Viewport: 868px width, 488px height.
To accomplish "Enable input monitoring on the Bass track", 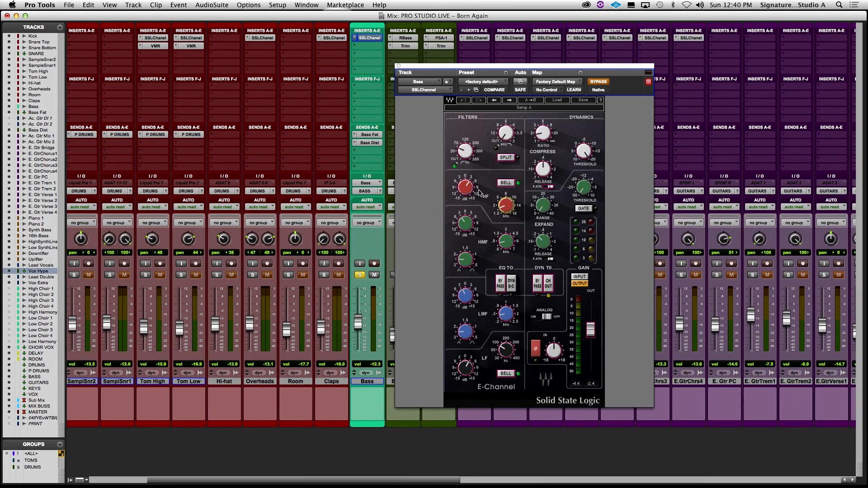I will (360, 263).
